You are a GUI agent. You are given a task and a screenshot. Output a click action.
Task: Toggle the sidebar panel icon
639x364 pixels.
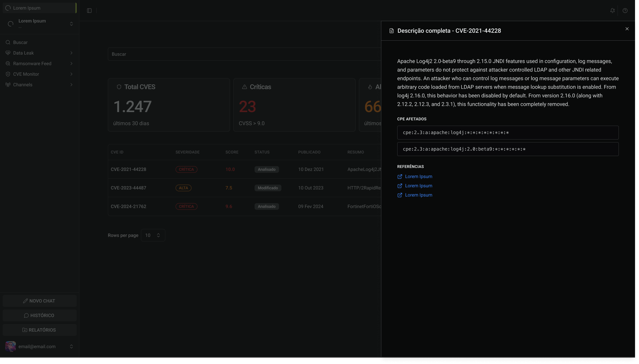pos(89,11)
